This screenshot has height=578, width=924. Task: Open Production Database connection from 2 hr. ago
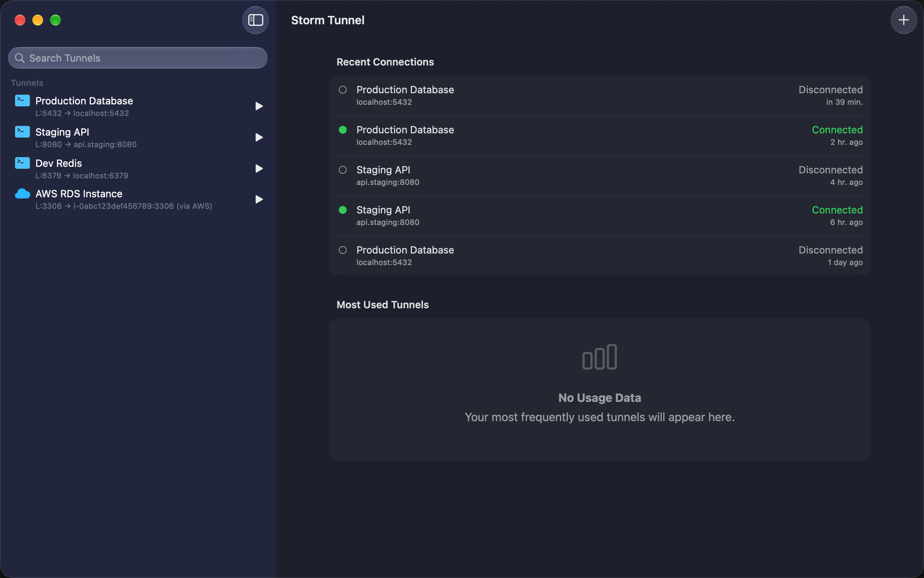[599, 136]
